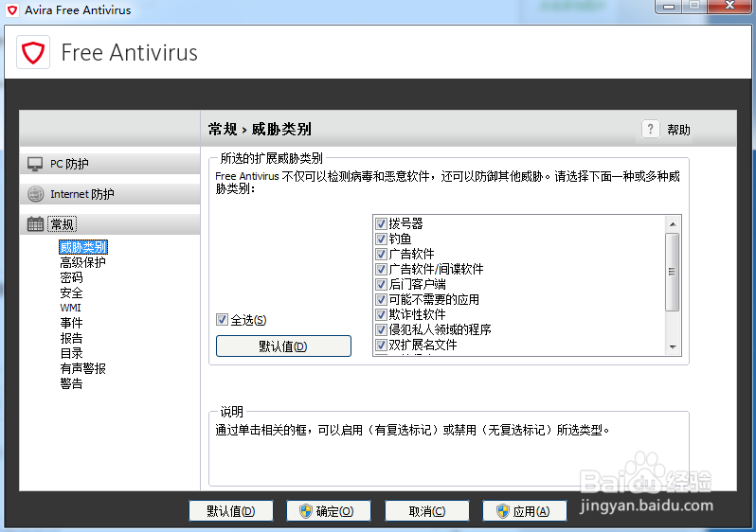This screenshot has height=532, width=756.
Task: Open 安全 settings
Action: (x=71, y=293)
